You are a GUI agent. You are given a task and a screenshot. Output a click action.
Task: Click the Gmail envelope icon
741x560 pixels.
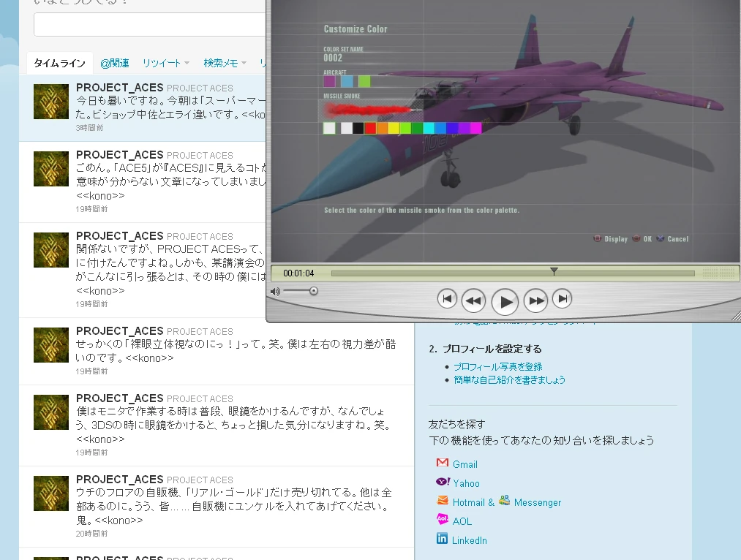point(443,462)
